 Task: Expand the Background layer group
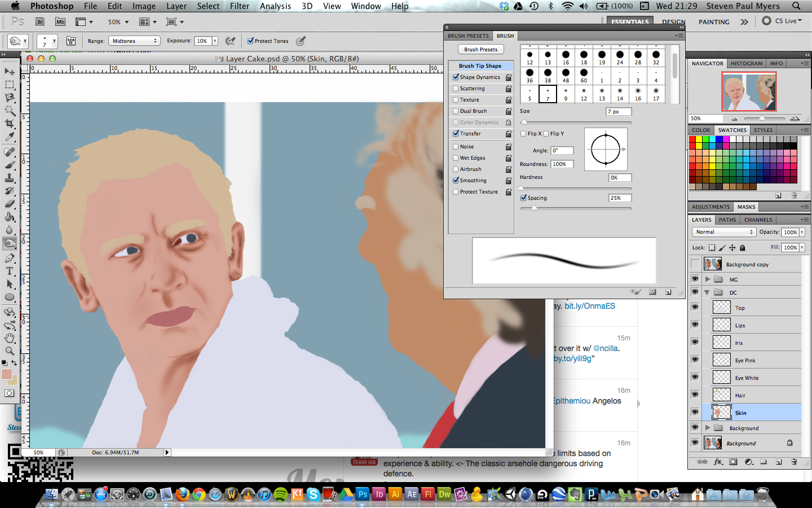coord(708,427)
